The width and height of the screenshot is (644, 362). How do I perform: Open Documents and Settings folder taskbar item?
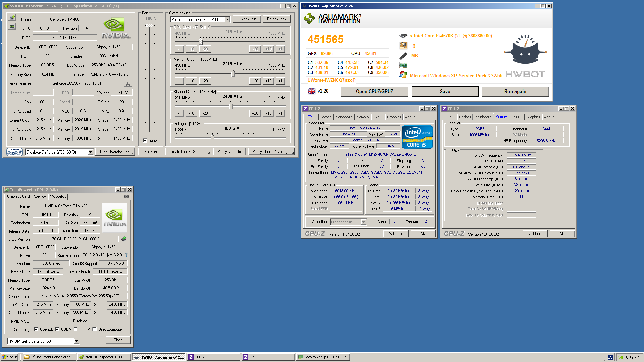coord(50,357)
